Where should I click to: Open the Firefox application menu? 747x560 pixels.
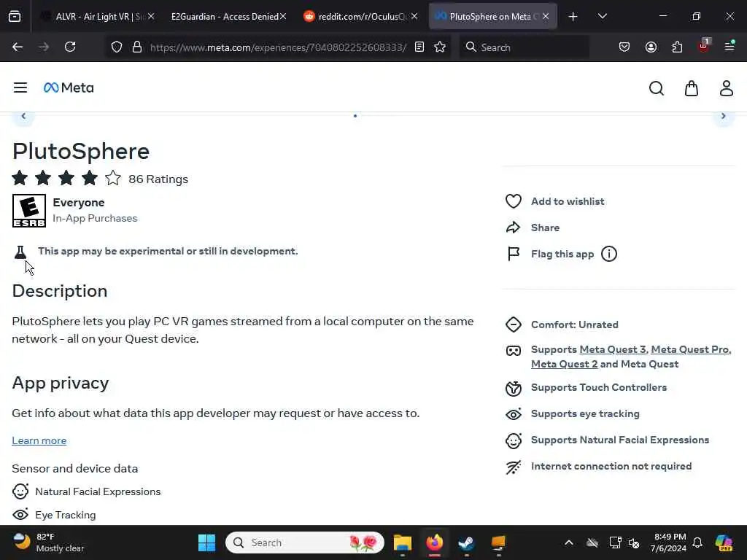coord(729,46)
